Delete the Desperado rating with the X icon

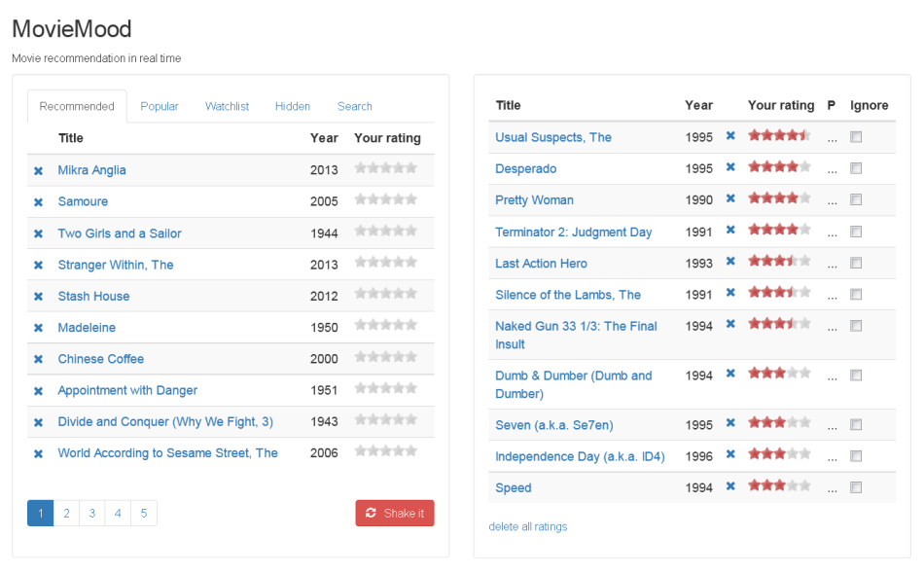coord(730,167)
